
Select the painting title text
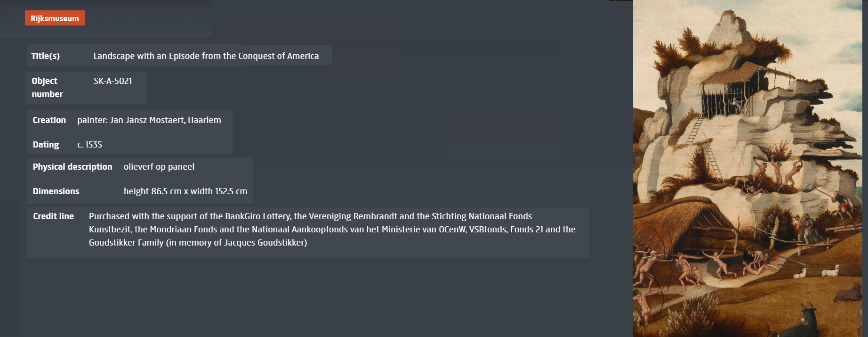pos(206,56)
